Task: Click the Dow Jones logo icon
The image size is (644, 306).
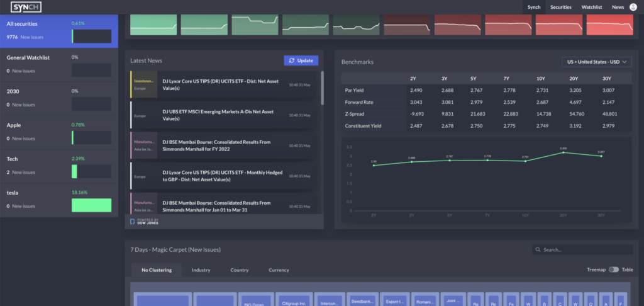Action: click(133, 222)
